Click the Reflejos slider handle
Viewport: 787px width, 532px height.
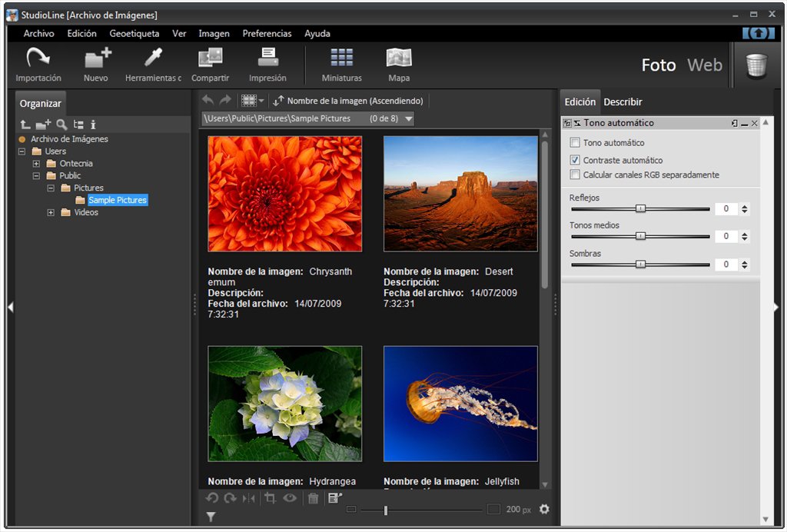[640, 208]
